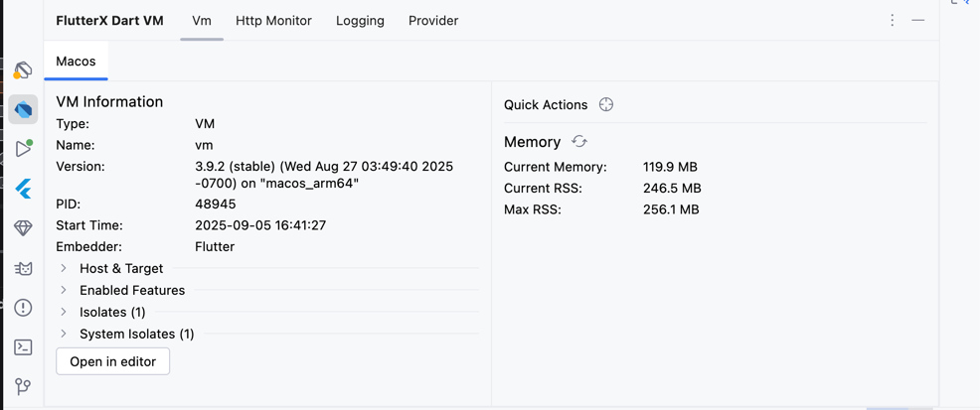Viewport: 980px width, 410px height.
Task: Open the Terminal tool window
Action: pos(23,347)
